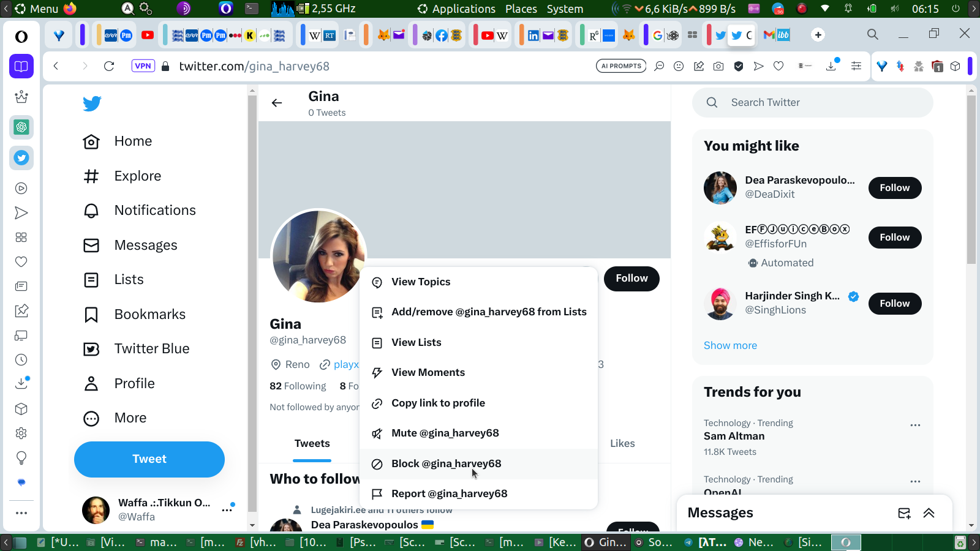This screenshot has width=980, height=551.
Task: Click the ChatGPT icon in Opera sidebar
Action: (x=21, y=127)
